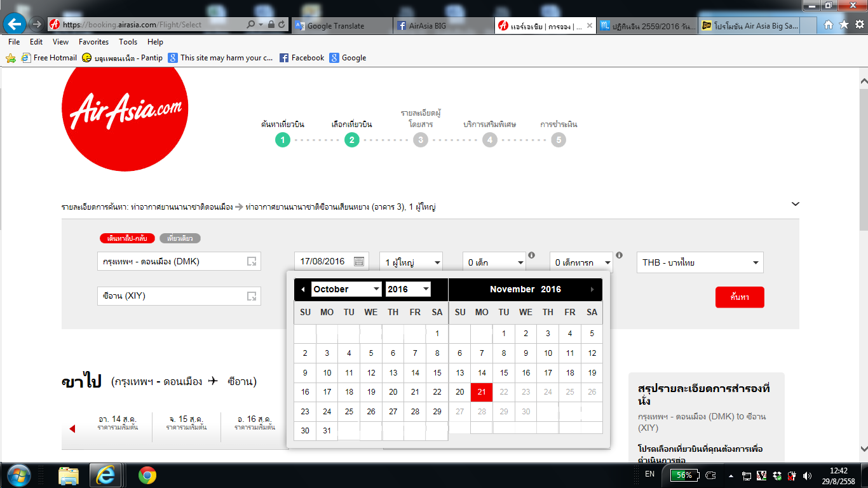The height and width of the screenshot is (488, 868).
Task: Select the red round-trip option
Action: (x=127, y=238)
